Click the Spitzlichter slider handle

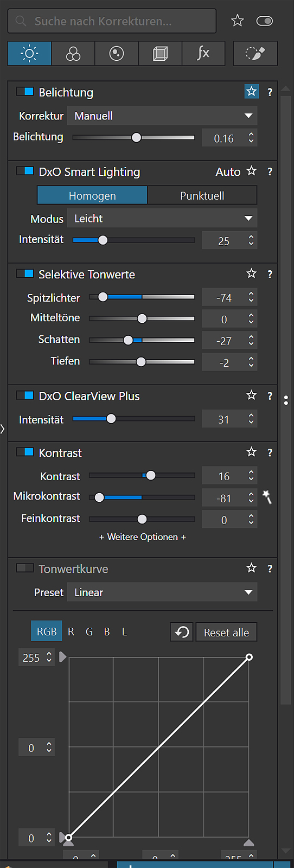click(x=103, y=297)
